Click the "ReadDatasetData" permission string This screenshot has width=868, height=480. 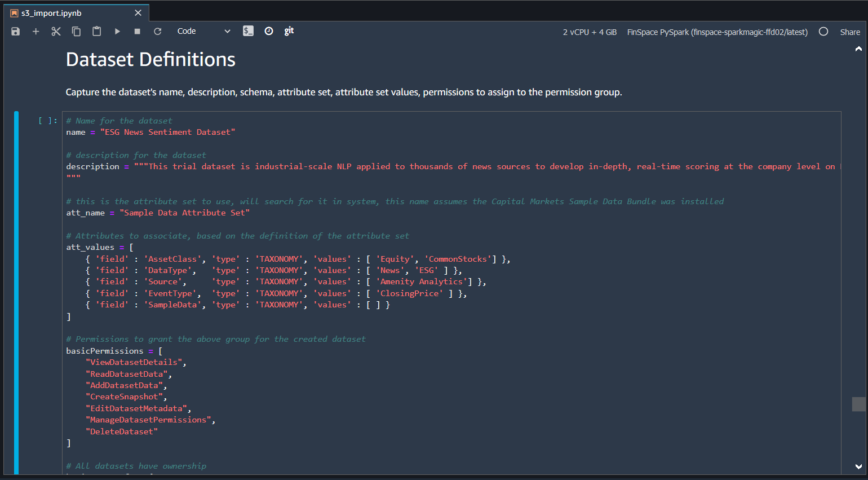127,374
